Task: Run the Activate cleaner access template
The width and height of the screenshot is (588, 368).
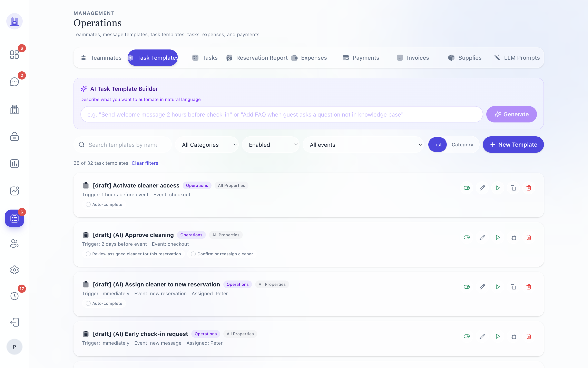Action: point(498,188)
